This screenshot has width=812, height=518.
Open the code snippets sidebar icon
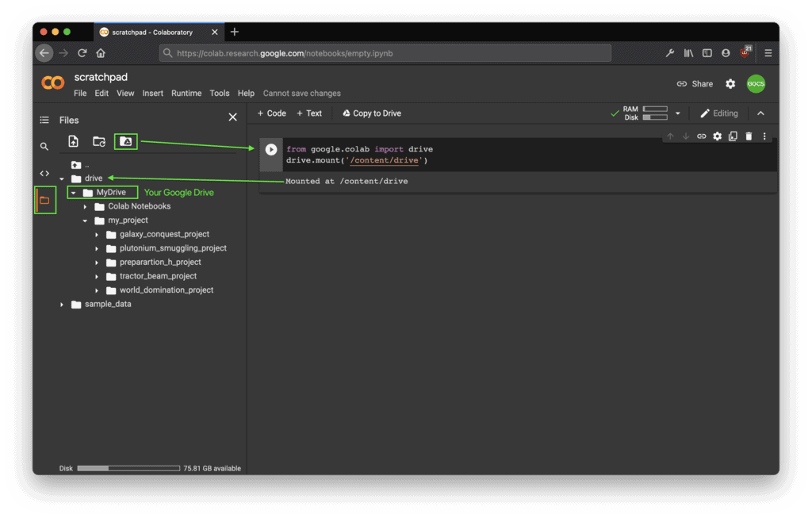coord(44,174)
